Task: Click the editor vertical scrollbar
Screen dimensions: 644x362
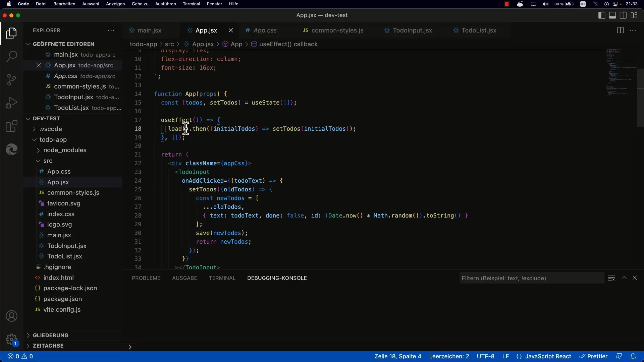Action: [640, 98]
